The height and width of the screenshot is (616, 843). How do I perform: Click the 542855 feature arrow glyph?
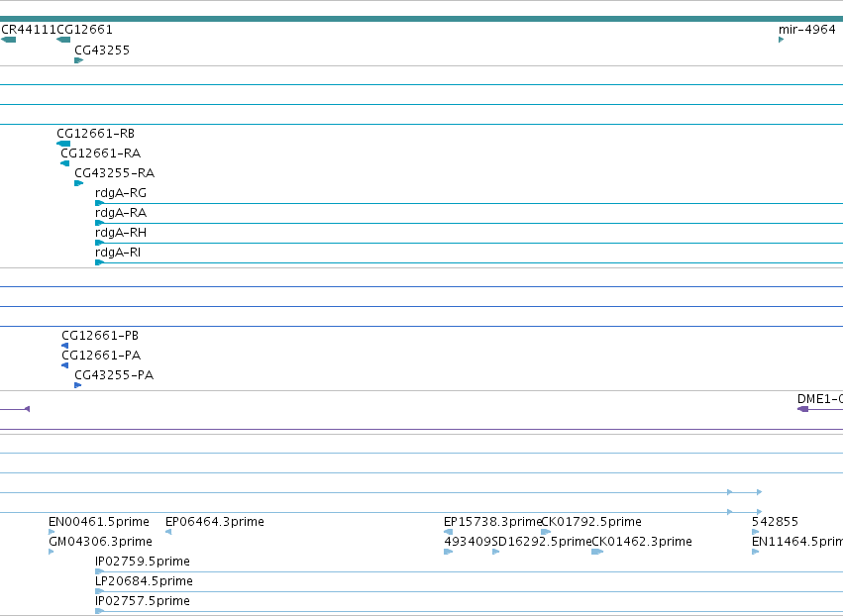click(x=756, y=532)
